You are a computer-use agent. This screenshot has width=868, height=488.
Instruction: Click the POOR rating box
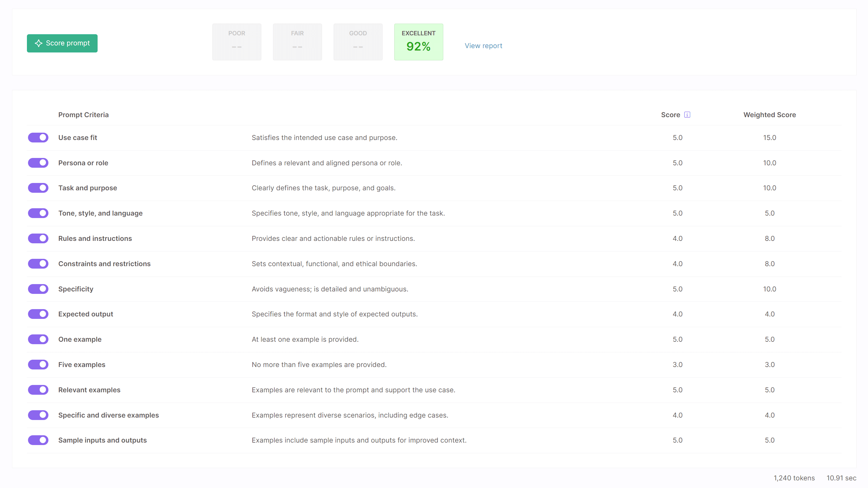click(237, 42)
